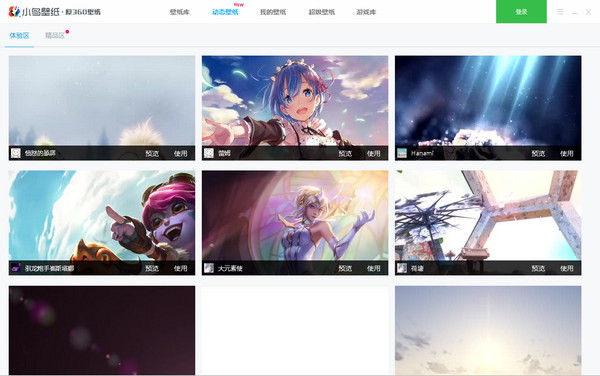Click the avatar icon on the pink-haired character card
The height and width of the screenshot is (376, 600).
click(15, 268)
